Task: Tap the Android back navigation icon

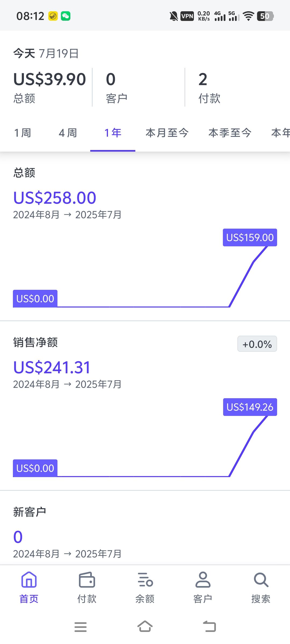Action: point(209,627)
